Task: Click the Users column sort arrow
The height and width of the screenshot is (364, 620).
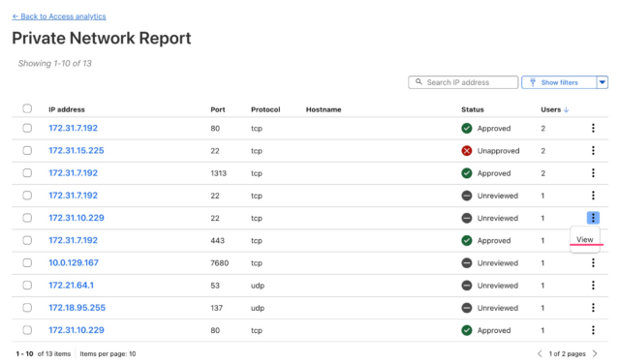Action: pyautogui.click(x=566, y=109)
